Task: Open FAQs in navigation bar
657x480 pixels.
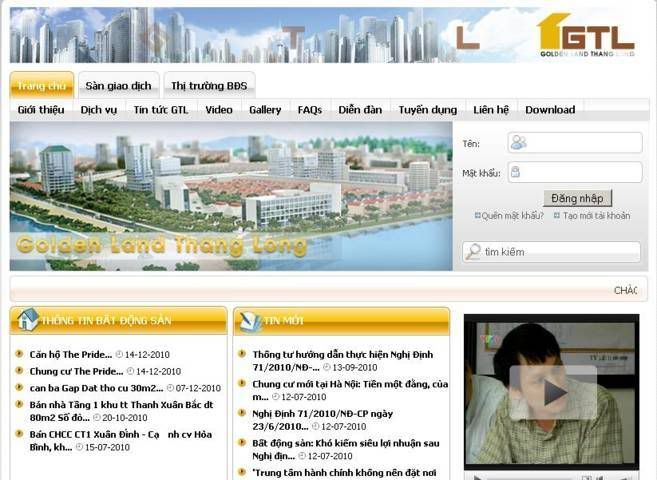Action: [310, 110]
